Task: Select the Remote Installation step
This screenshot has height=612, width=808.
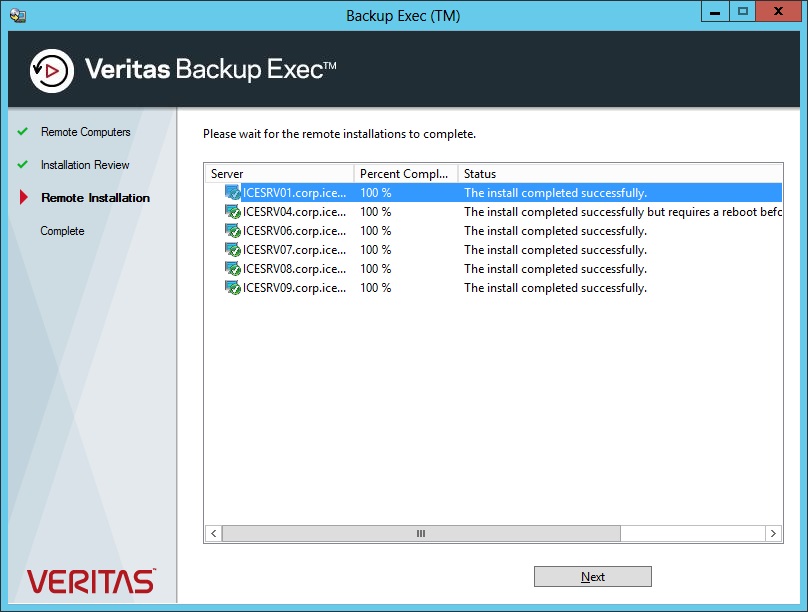Action: [95, 198]
